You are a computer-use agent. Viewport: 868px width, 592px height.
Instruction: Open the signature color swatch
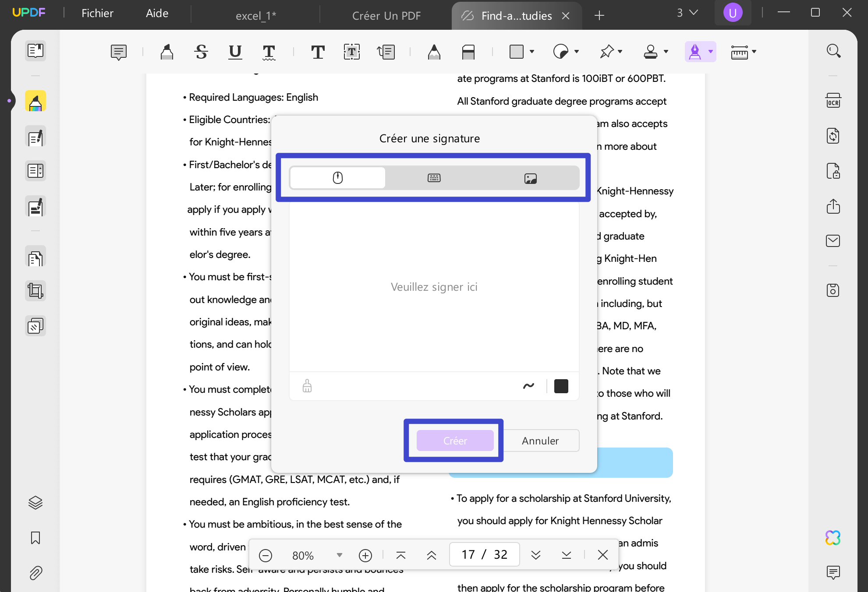pos(561,386)
